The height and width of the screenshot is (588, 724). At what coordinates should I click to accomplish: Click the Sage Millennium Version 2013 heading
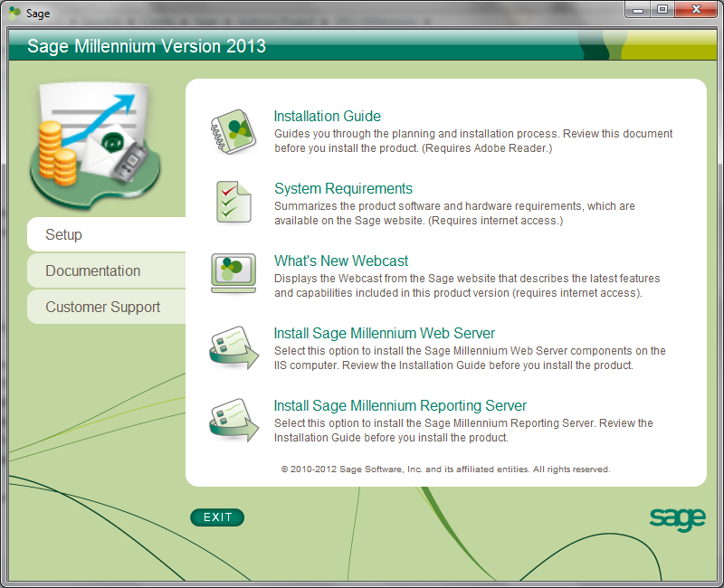click(x=147, y=46)
